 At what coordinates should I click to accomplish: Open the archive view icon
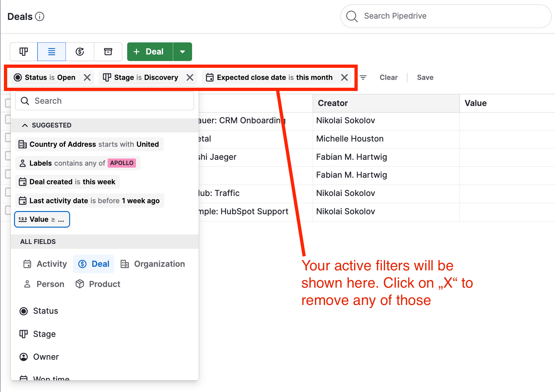click(108, 52)
